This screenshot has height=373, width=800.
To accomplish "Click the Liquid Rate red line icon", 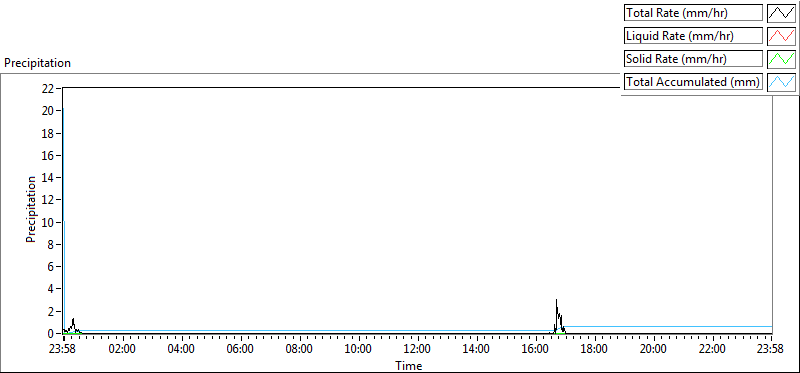I will (781, 36).
